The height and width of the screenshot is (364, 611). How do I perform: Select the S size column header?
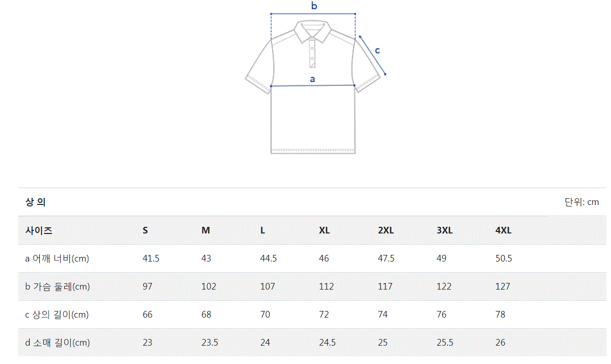pyautogui.click(x=145, y=230)
